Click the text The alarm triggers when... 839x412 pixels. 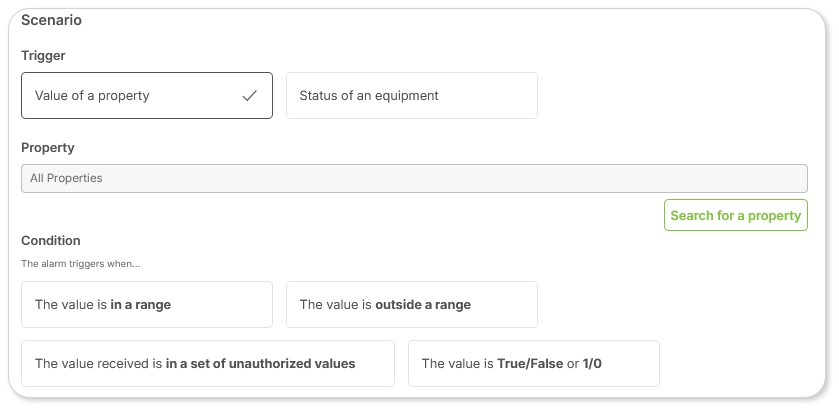(80, 264)
